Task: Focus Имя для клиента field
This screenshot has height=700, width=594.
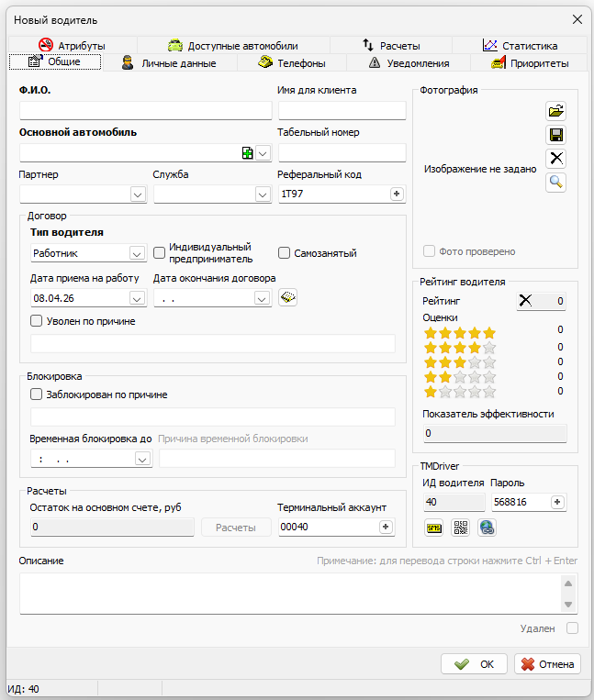Action: click(x=342, y=110)
